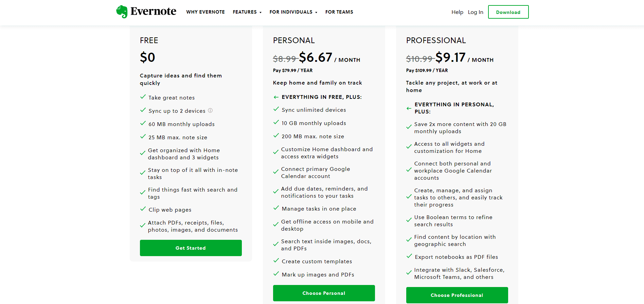Click Choose Personal to select that plan

coord(324,293)
